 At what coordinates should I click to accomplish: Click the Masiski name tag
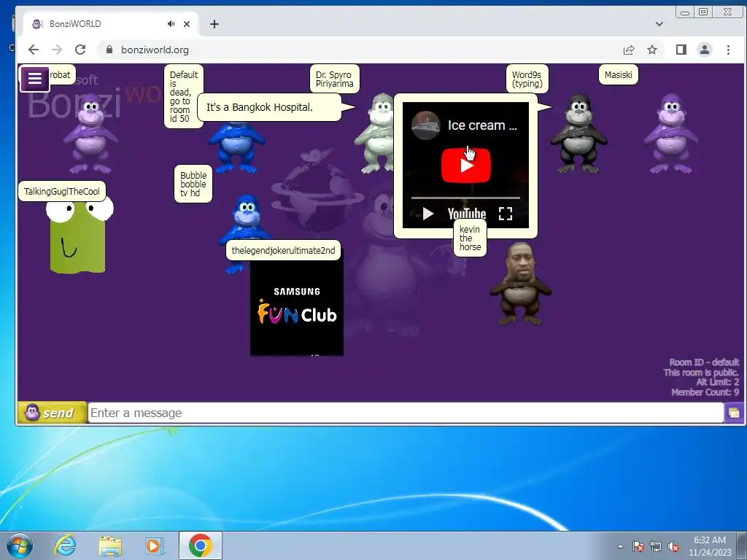(x=618, y=75)
